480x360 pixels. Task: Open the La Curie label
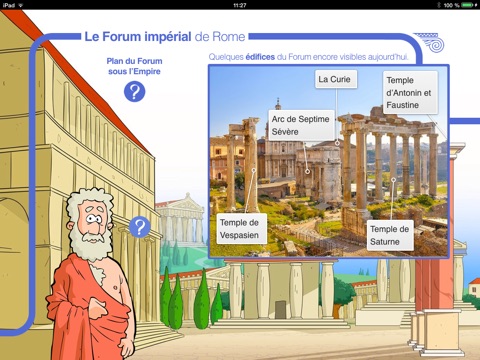[x=336, y=79]
